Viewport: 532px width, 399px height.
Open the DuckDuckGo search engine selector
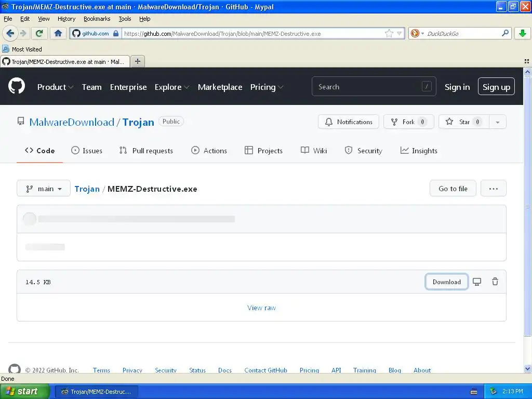pyautogui.click(x=417, y=33)
